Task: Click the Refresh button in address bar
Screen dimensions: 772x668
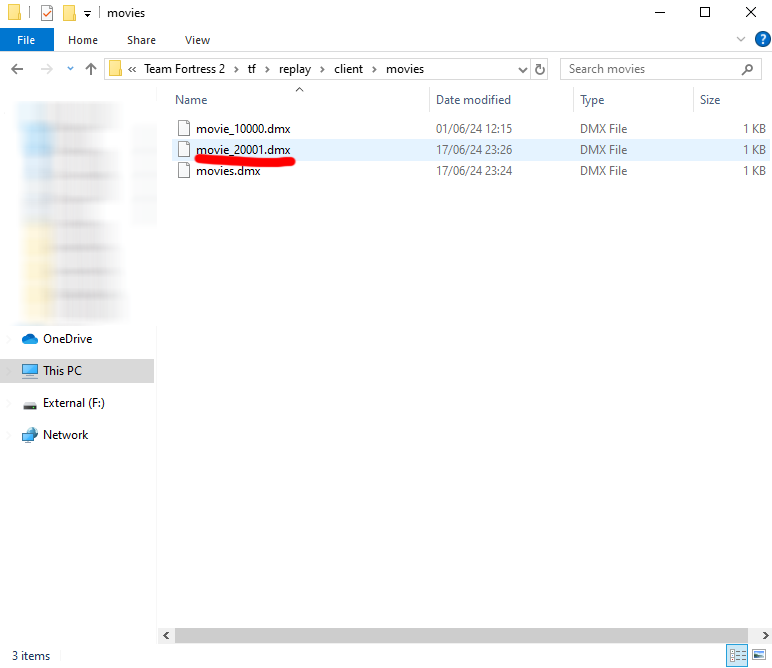Action: point(540,69)
